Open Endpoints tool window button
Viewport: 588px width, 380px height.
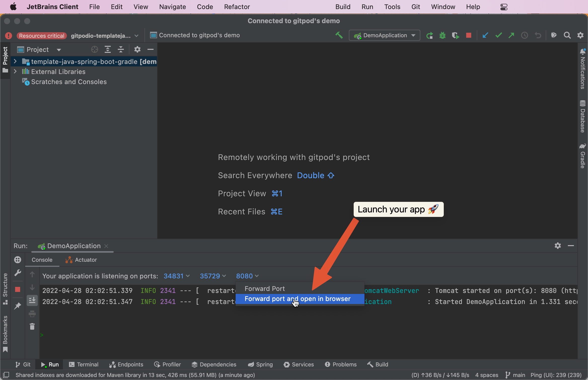(x=126, y=364)
